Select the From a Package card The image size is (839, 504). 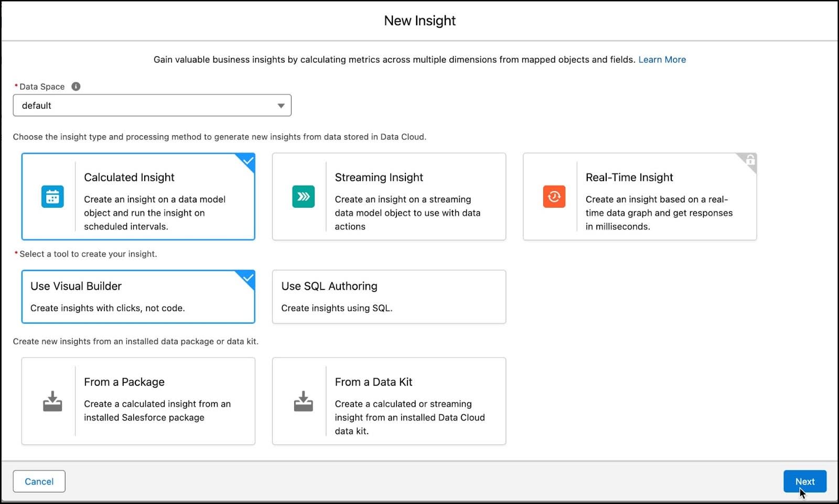pyautogui.click(x=138, y=400)
